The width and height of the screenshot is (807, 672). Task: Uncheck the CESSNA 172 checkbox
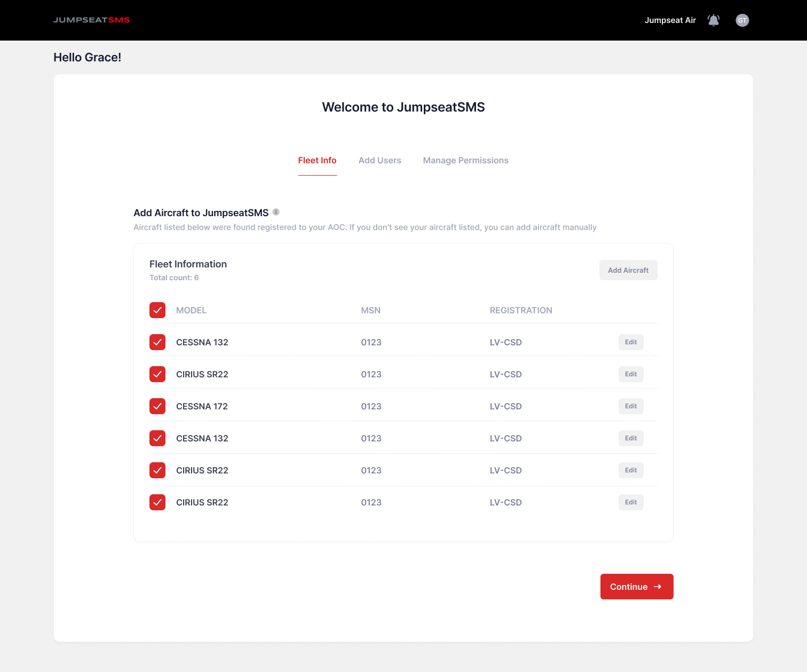[x=157, y=406]
